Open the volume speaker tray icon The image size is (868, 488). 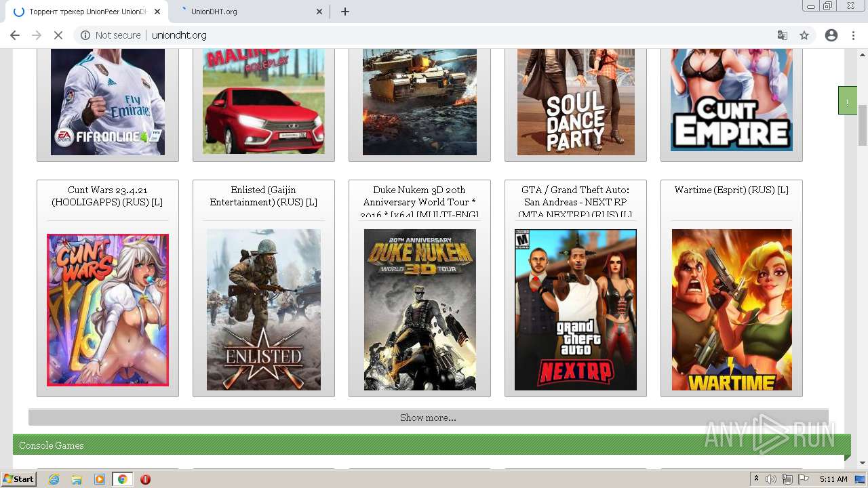pos(771,479)
